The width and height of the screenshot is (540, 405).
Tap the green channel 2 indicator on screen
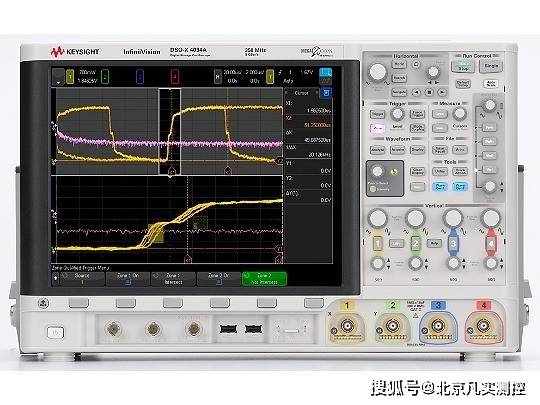105,76
